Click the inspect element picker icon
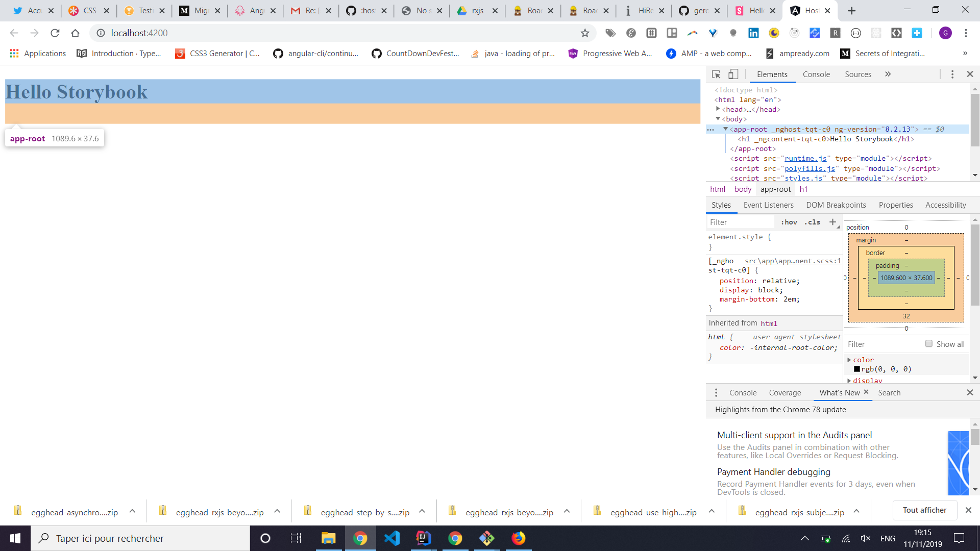The width and height of the screenshot is (980, 551). (x=716, y=74)
